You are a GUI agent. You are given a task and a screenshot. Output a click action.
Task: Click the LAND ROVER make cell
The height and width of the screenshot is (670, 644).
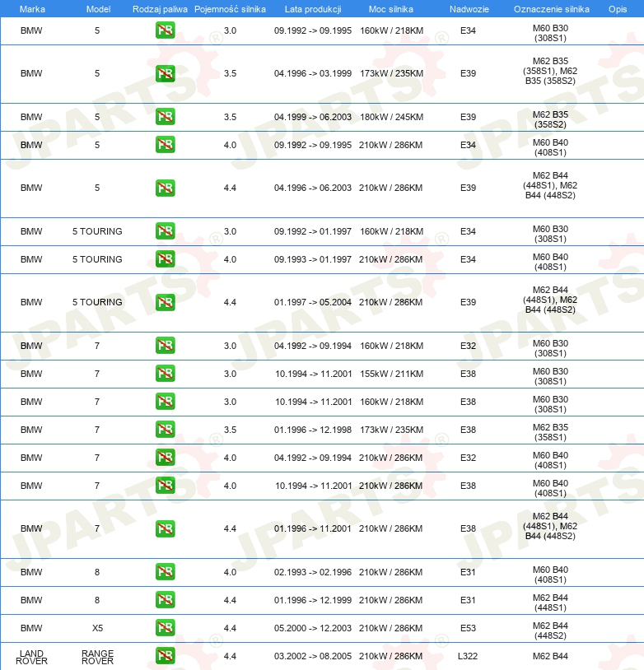click(31, 657)
